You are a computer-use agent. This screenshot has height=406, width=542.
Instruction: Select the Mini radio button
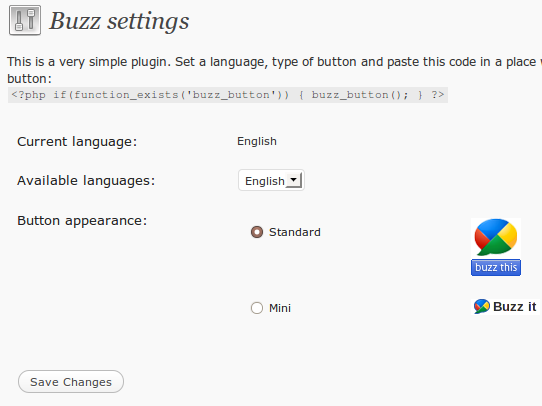coord(257,308)
